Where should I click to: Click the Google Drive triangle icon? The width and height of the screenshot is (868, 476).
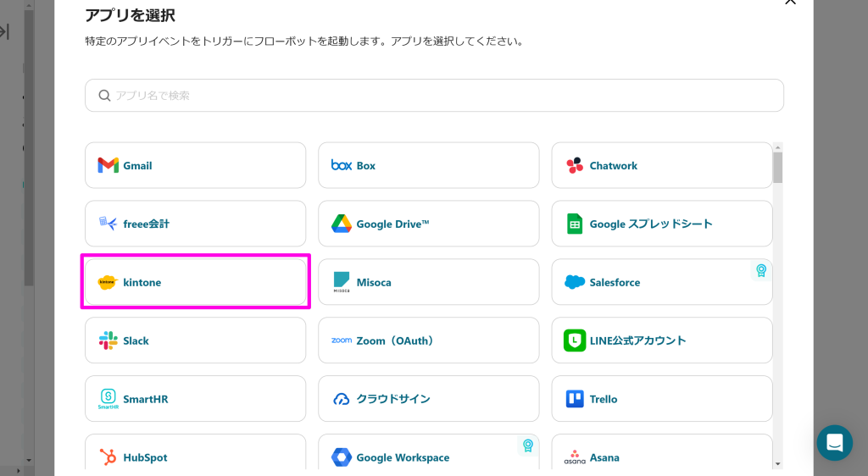342,224
